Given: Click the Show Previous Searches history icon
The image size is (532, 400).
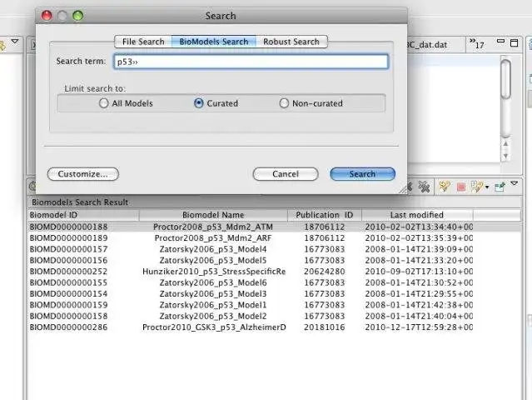Looking at the screenshot, I should (x=477, y=187).
